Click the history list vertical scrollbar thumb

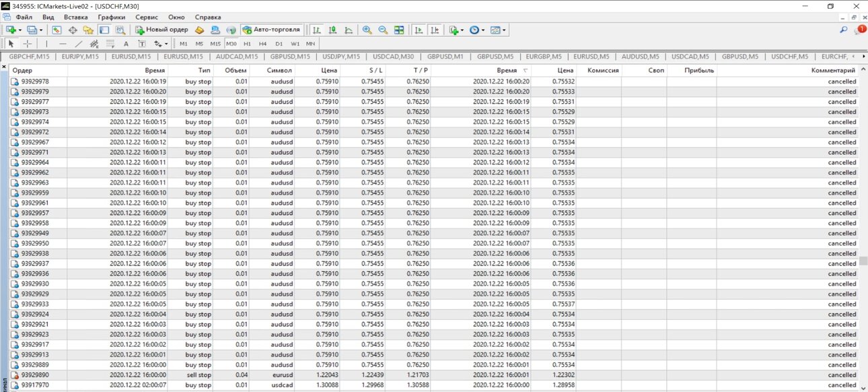coord(863,261)
